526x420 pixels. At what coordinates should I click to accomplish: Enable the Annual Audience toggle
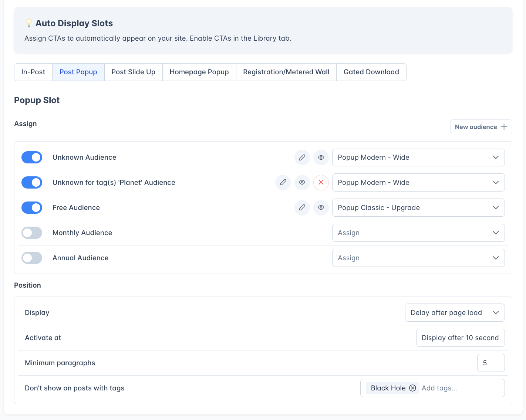32,258
